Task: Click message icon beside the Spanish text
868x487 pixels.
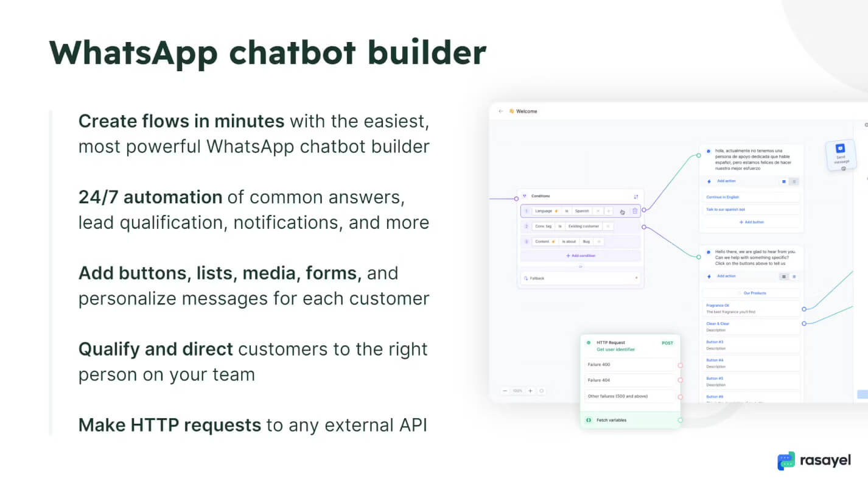Action: coord(709,150)
